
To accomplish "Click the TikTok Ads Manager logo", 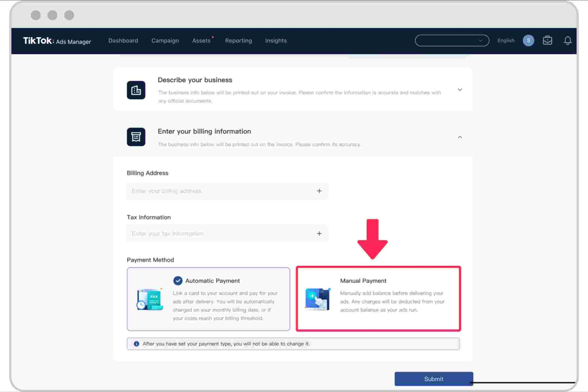I will pos(57,41).
